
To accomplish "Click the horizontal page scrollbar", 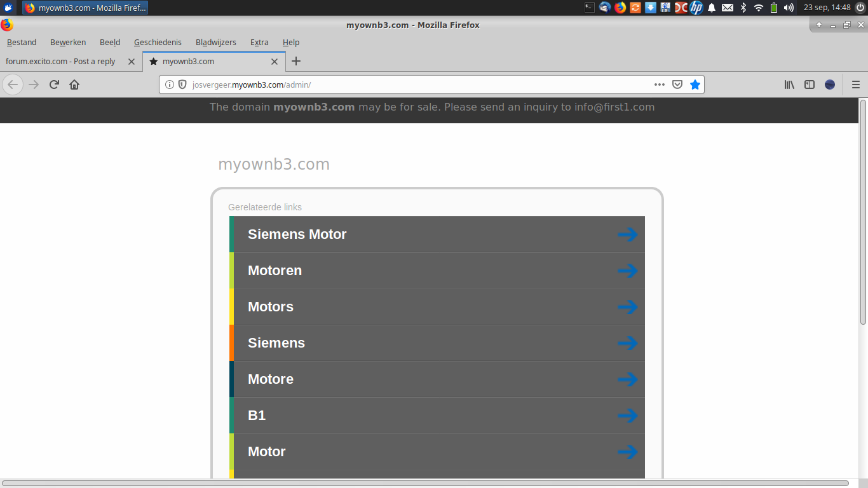I will pyautogui.click(x=426, y=483).
